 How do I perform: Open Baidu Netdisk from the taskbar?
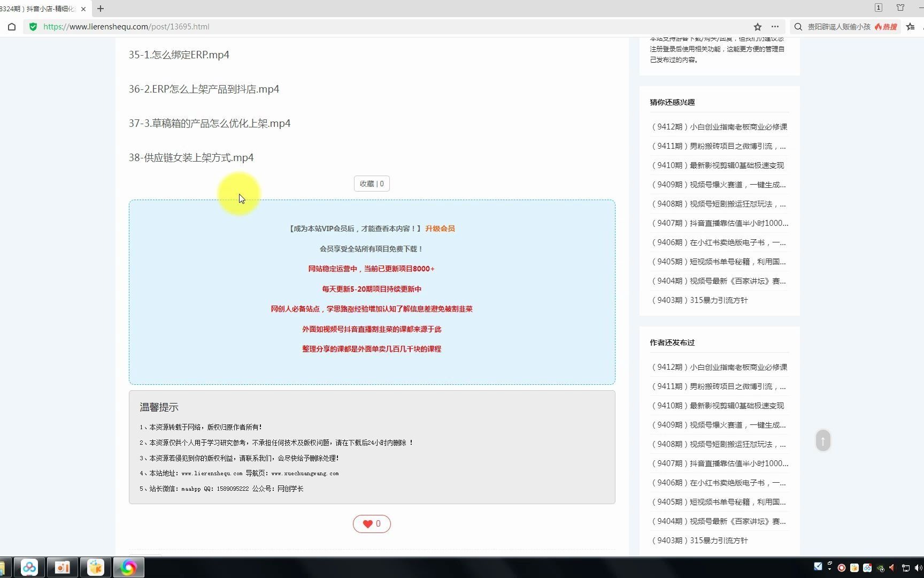29,567
